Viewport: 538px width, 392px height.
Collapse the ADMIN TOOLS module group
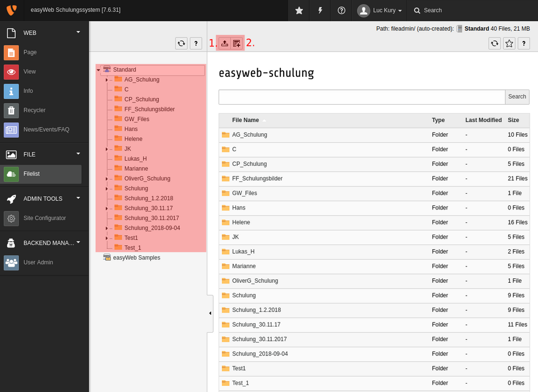(x=78, y=198)
